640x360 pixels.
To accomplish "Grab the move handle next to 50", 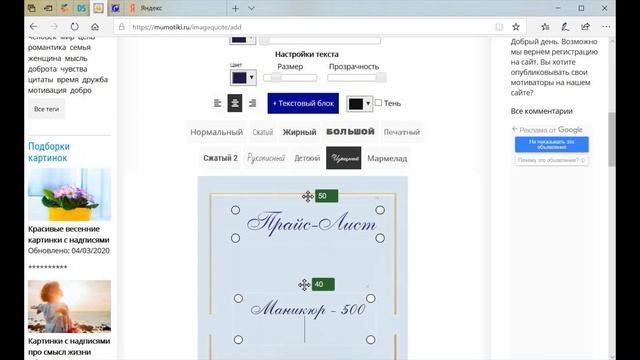I will [308, 196].
